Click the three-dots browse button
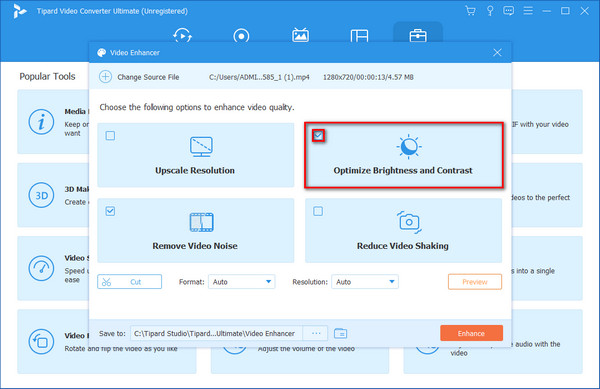 (x=316, y=333)
